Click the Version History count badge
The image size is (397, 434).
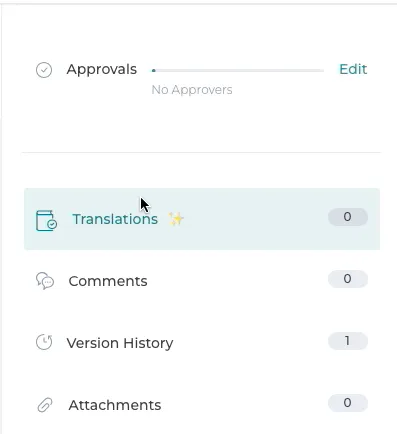click(x=348, y=341)
